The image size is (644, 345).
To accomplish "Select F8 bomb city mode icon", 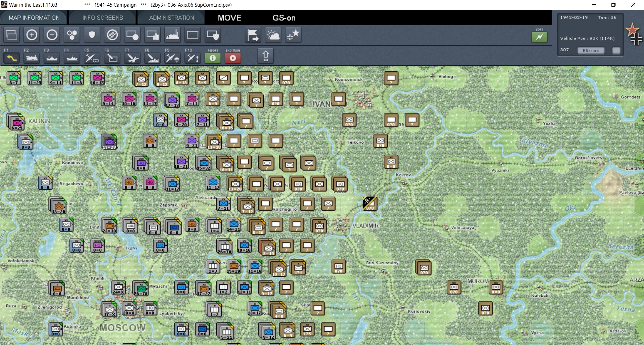I will click(x=153, y=58).
